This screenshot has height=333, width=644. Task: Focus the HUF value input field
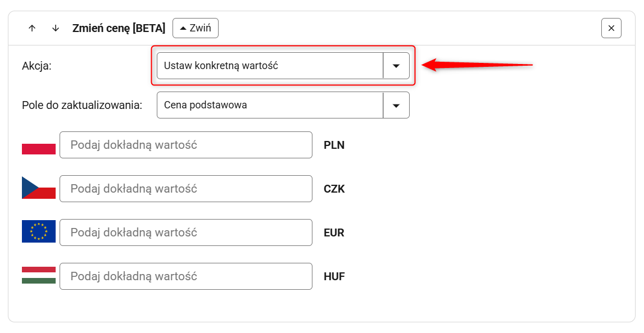[x=185, y=276]
